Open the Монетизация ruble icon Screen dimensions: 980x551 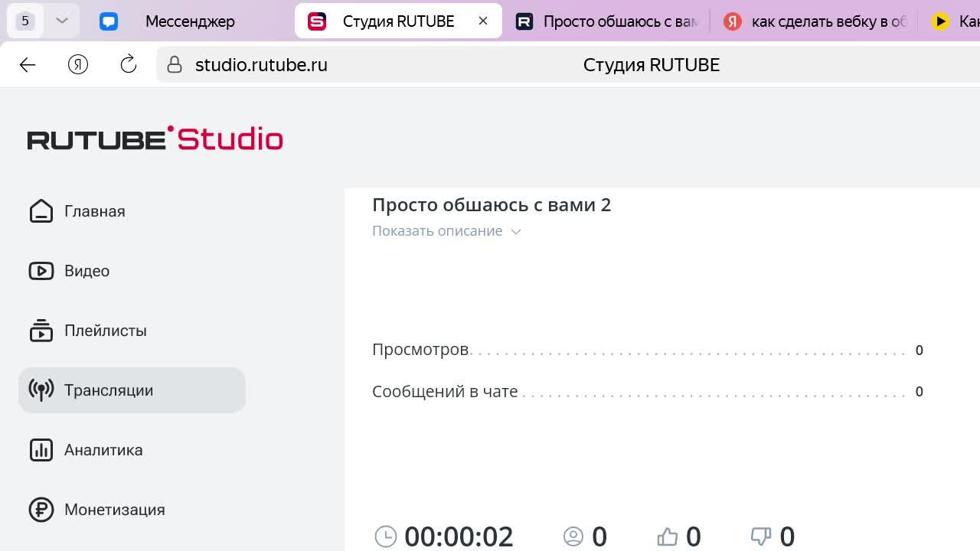pos(41,510)
